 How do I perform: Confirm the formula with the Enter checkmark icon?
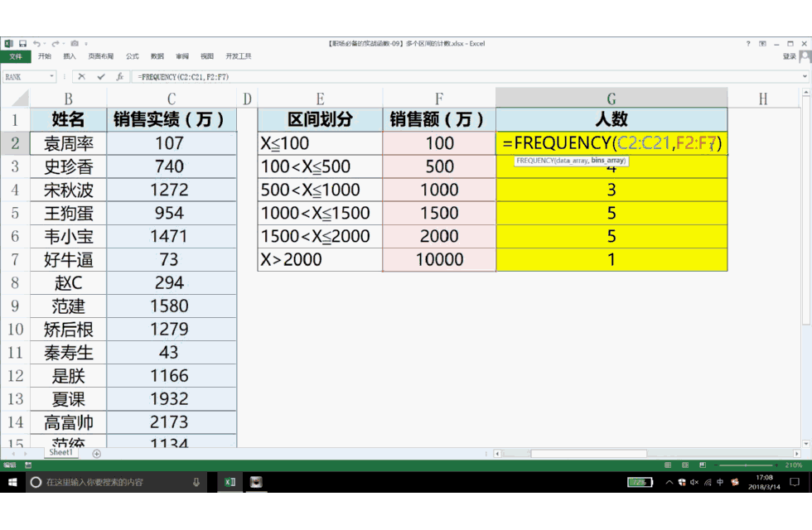coord(99,75)
